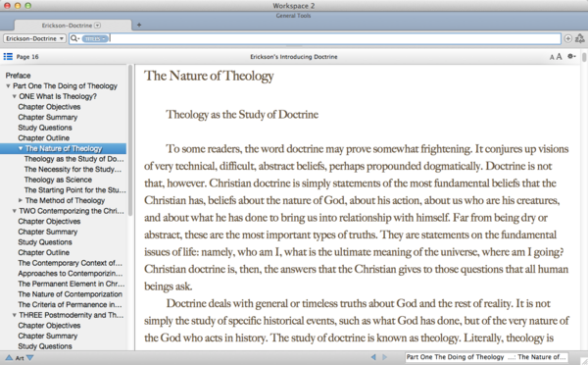
Task: Open the Erickson-Doctrine tab's dropdown arrow
Action: 97,26
